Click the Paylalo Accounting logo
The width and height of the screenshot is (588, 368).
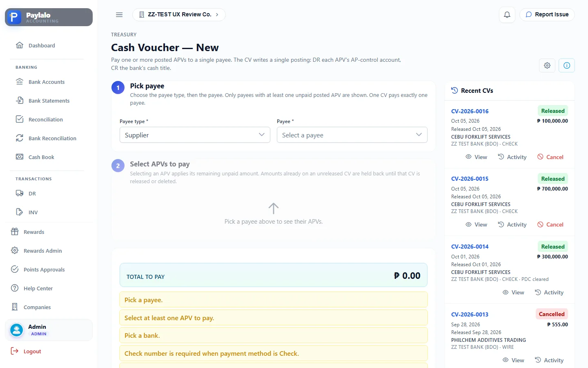[x=49, y=17]
